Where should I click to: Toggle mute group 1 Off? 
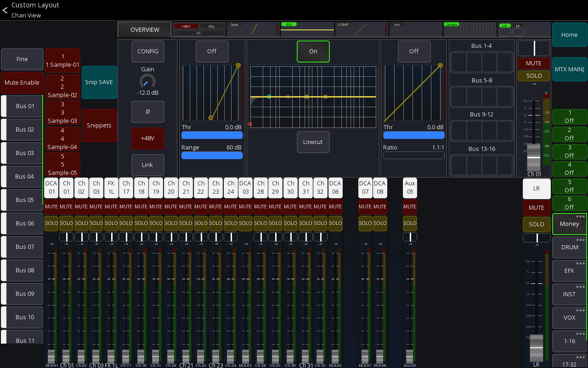pos(569,117)
